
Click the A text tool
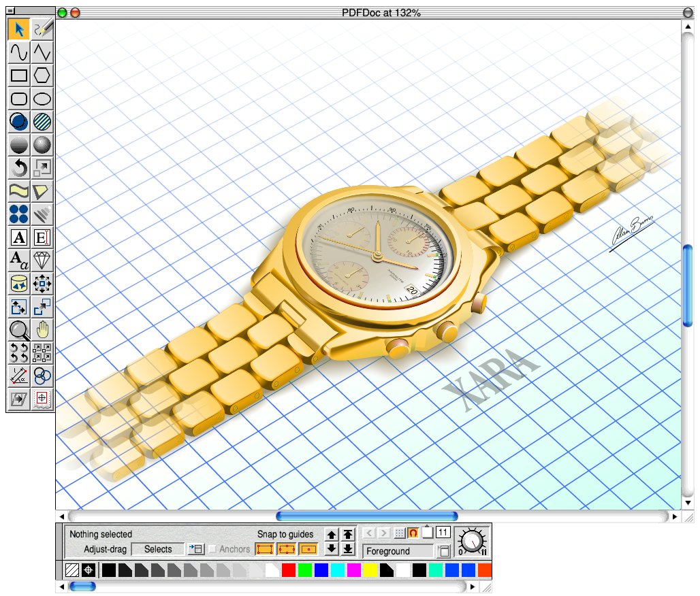click(x=19, y=237)
